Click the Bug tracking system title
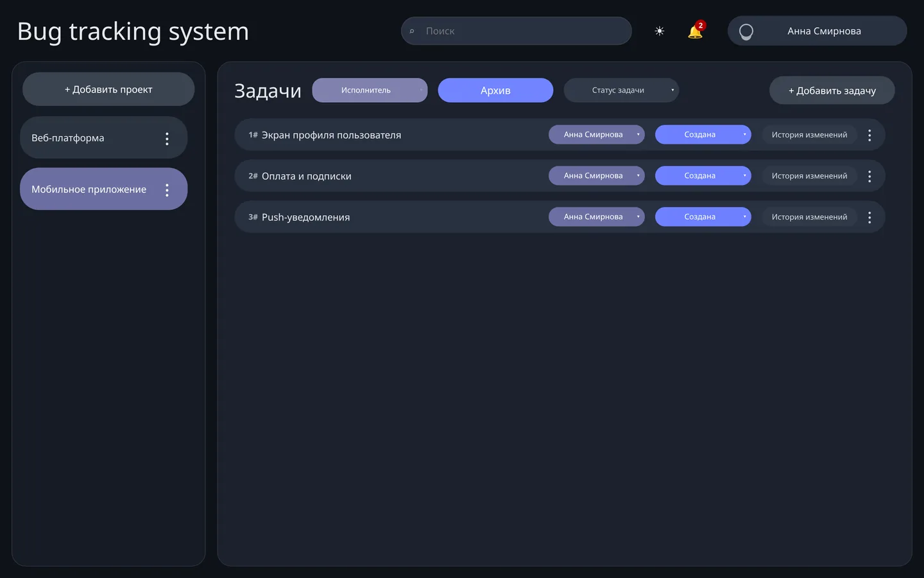 [x=133, y=31]
